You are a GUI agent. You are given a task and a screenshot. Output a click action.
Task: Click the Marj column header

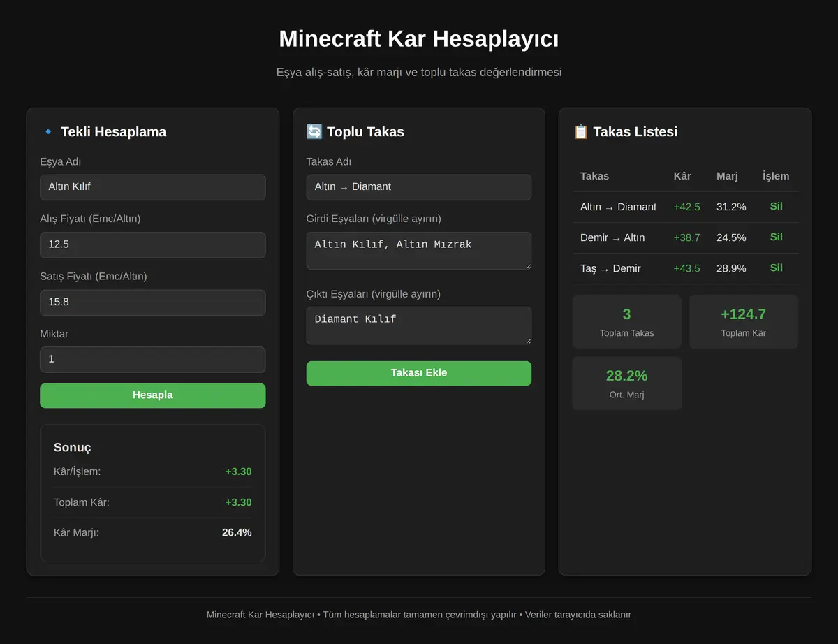point(727,176)
